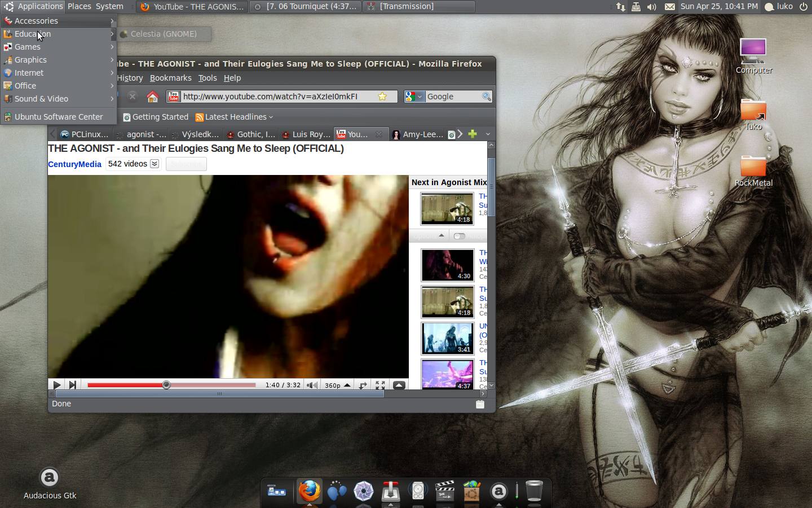Screen dimensions: 812x508
Task: Open the Office submenu
Action: pos(59,86)
